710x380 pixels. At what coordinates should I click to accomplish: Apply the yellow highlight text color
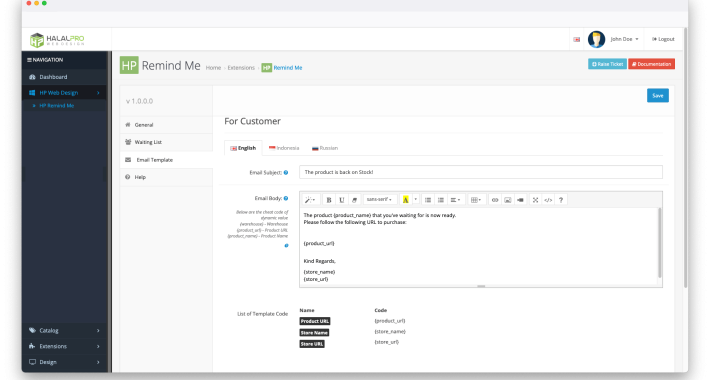click(406, 200)
